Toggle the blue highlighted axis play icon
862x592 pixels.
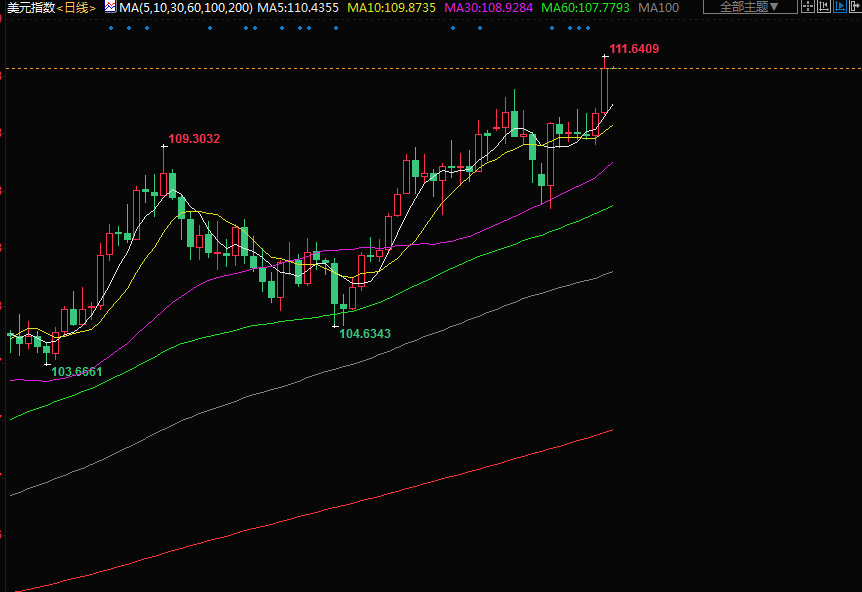pos(839,6)
